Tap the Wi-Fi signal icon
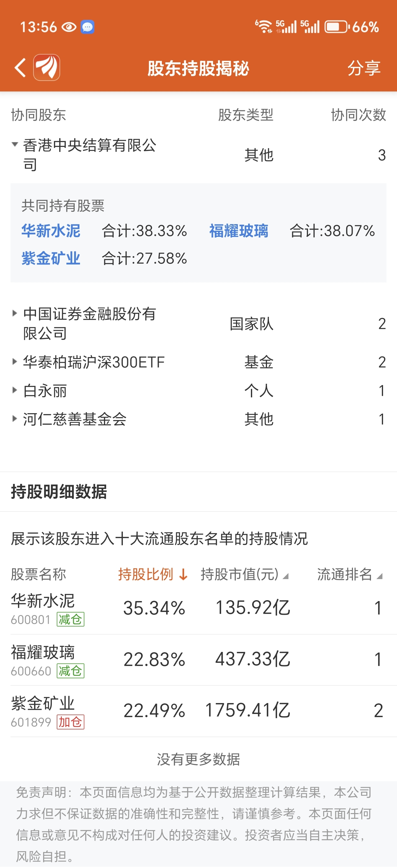This screenshot has width=397, height=868. [264, 26]
